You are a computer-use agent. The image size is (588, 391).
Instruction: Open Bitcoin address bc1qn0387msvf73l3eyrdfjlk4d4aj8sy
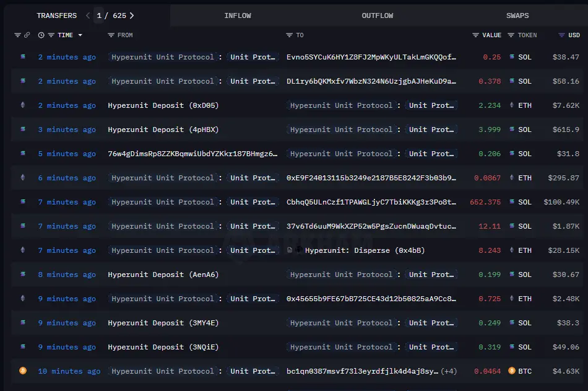(362, 371)
